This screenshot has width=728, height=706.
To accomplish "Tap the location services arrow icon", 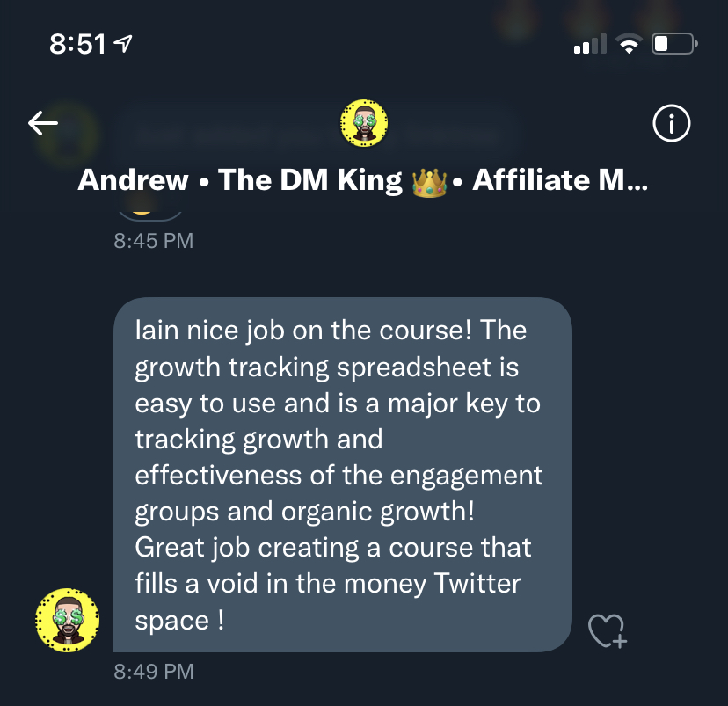I will click(123, 44).
